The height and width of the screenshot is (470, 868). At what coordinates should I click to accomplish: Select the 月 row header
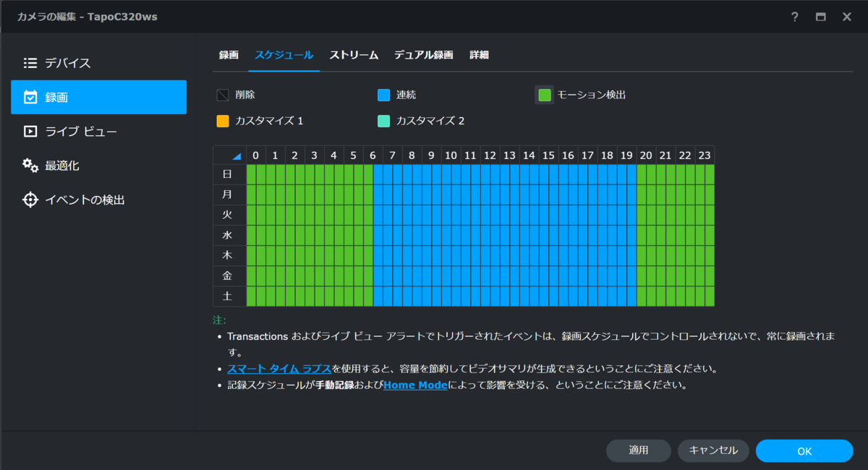point(229,195)
